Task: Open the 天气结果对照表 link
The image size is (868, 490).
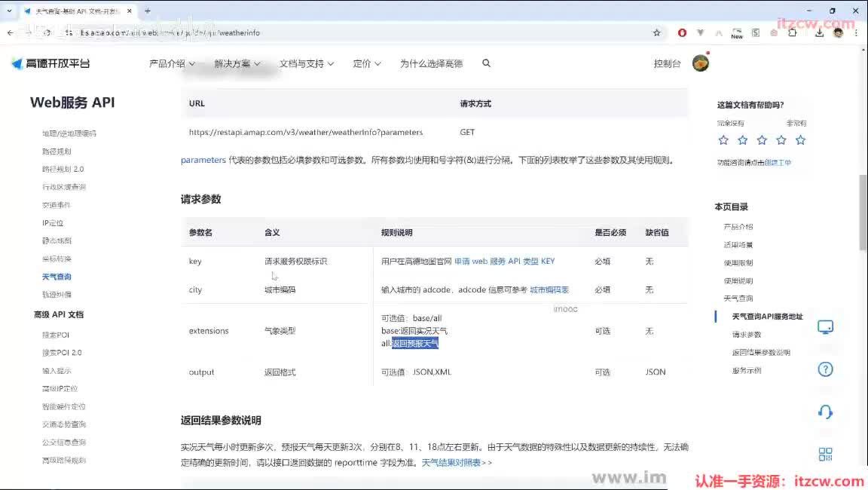Action: click(x=457, y=462)
